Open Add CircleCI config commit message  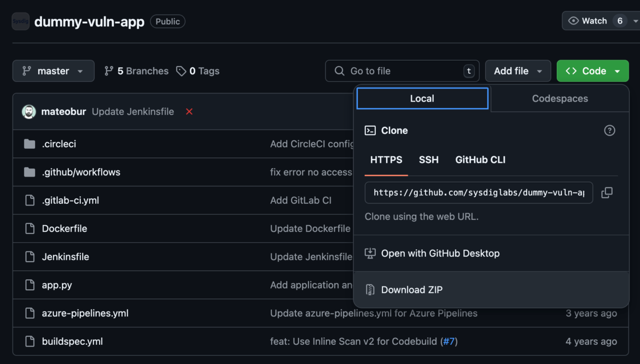click(312, 144)
